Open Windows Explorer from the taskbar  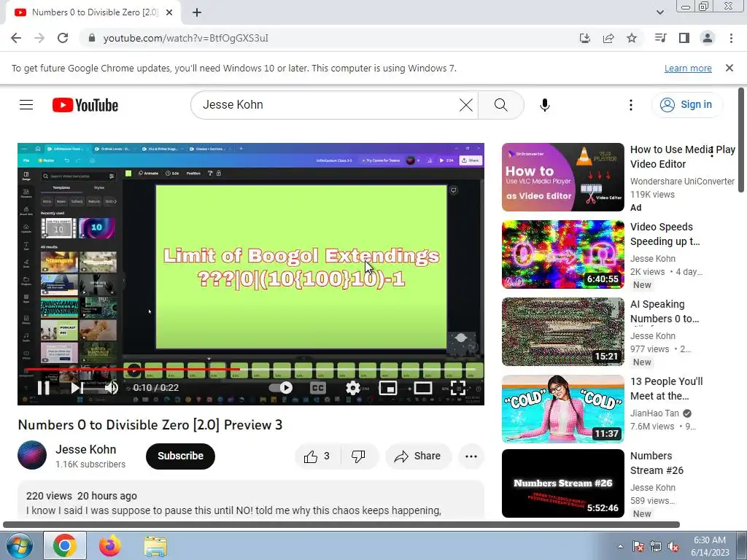pyautogui.click(x=155, y=546)
